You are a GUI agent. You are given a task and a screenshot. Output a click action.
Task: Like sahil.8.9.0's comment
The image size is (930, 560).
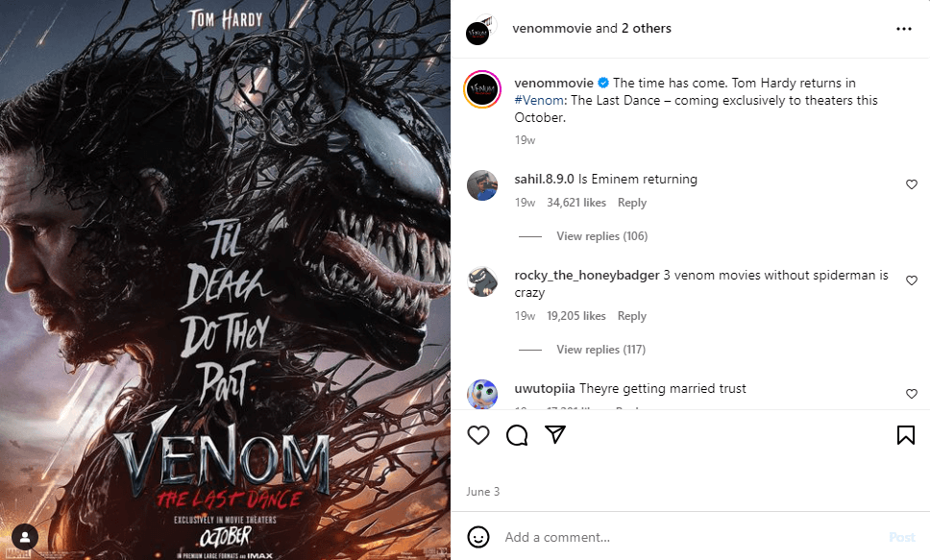click(912, 184)
